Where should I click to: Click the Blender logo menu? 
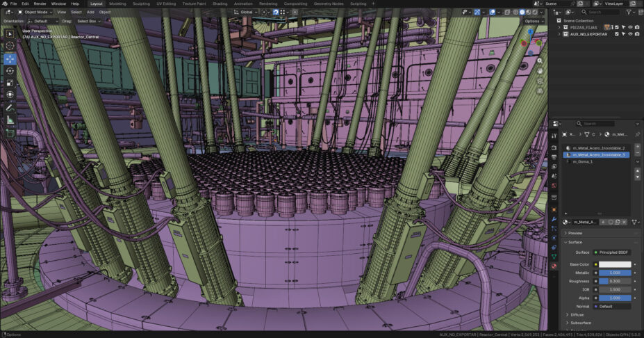coord(5,3)
